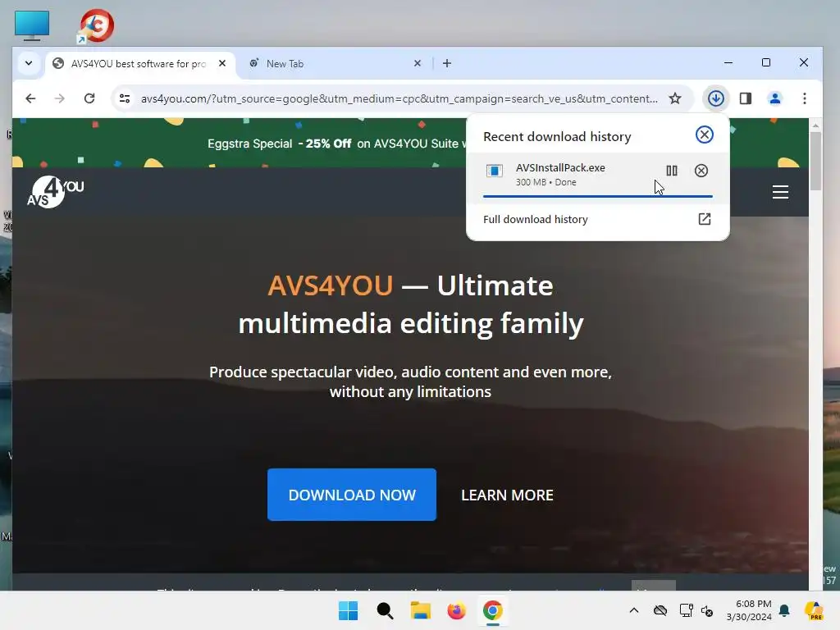
Task: Open the This PC desktop icon
Action: (x=32, y=25)
